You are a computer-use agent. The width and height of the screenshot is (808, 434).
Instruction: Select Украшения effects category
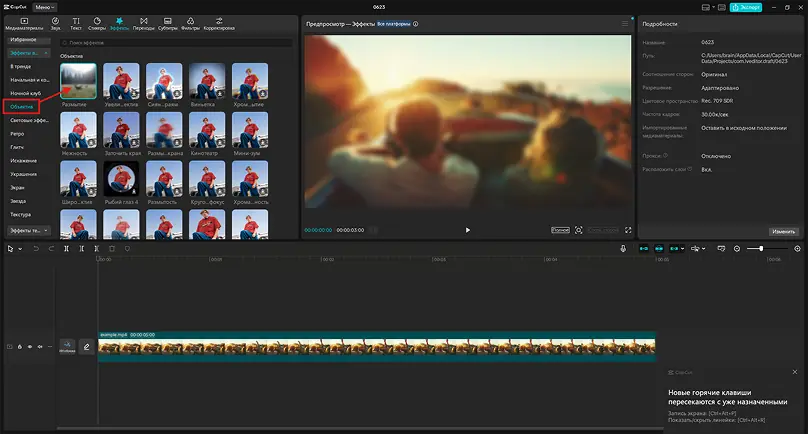[x=23, y=174]
